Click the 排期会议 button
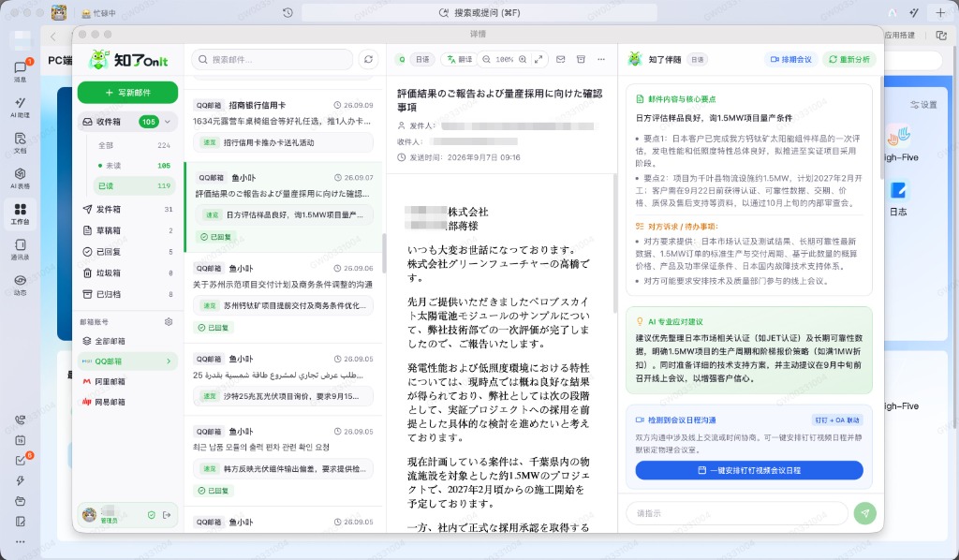This screenshot has height=560, width=959. click(x=790, y=59)
